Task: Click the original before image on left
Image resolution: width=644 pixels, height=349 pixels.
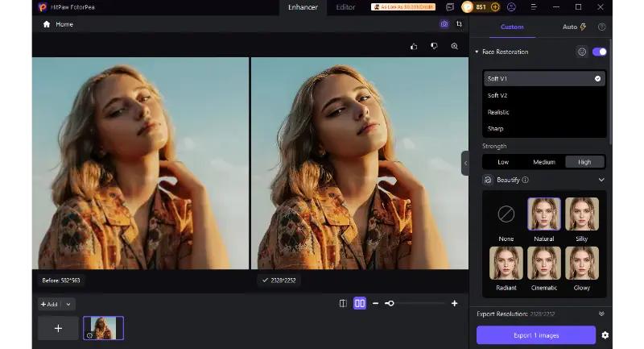Action: (x=140, y=164)
